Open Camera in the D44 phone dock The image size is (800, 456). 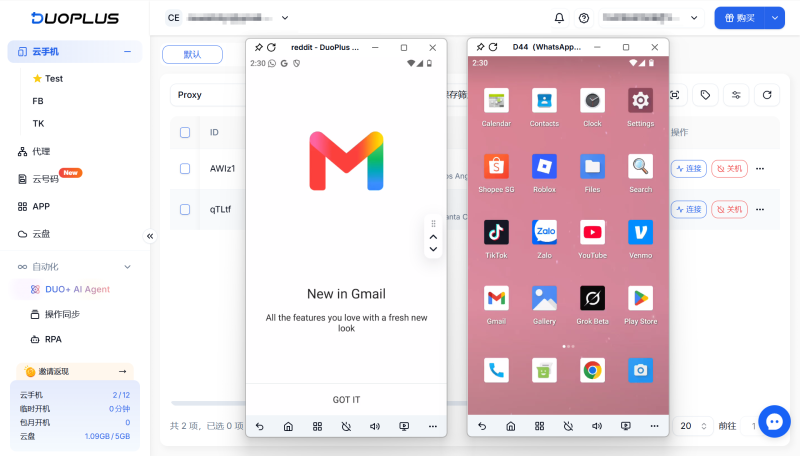pyautogui.click(x=640, y=370)
